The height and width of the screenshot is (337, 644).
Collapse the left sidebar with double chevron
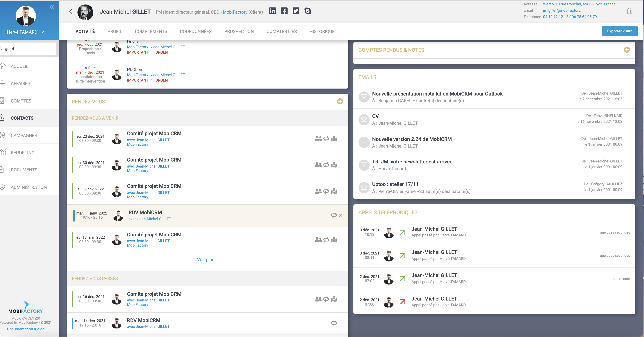pyautogui.click(x=52, y=7)
